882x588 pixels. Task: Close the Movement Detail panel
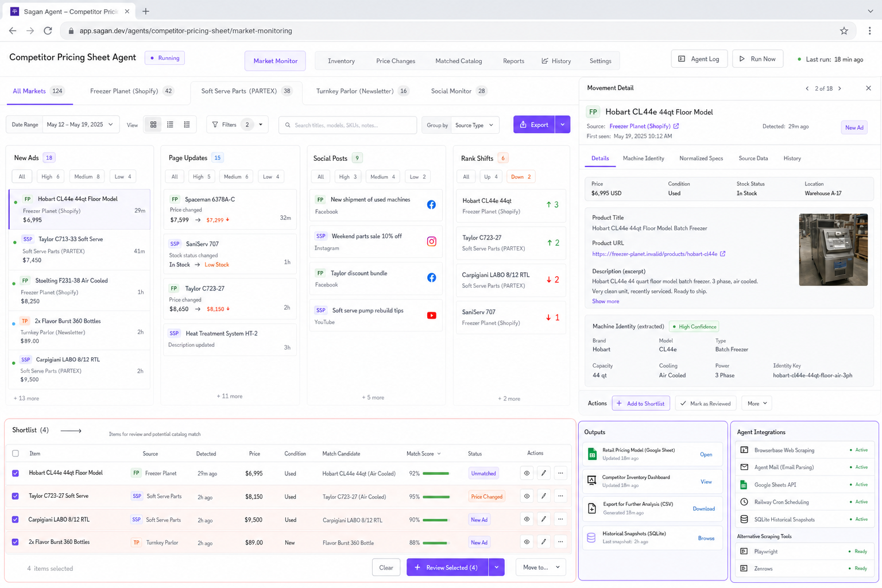tap(868, 88)
